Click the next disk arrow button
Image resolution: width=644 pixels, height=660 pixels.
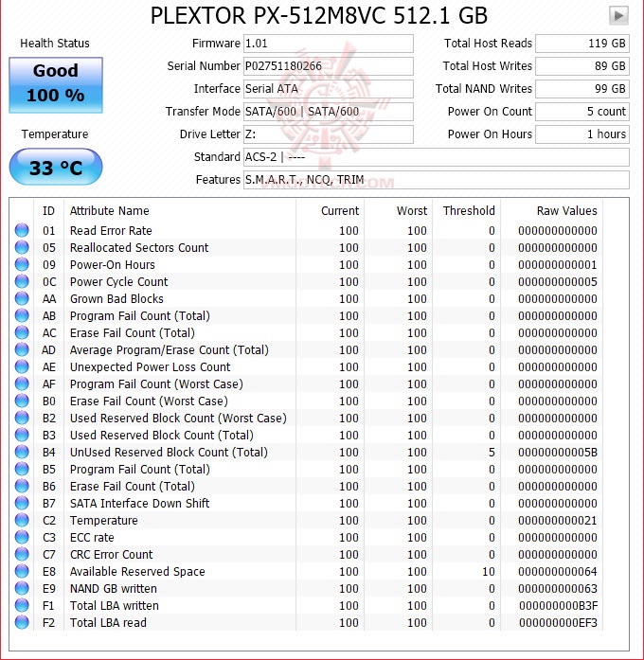[x=618, y=16]
